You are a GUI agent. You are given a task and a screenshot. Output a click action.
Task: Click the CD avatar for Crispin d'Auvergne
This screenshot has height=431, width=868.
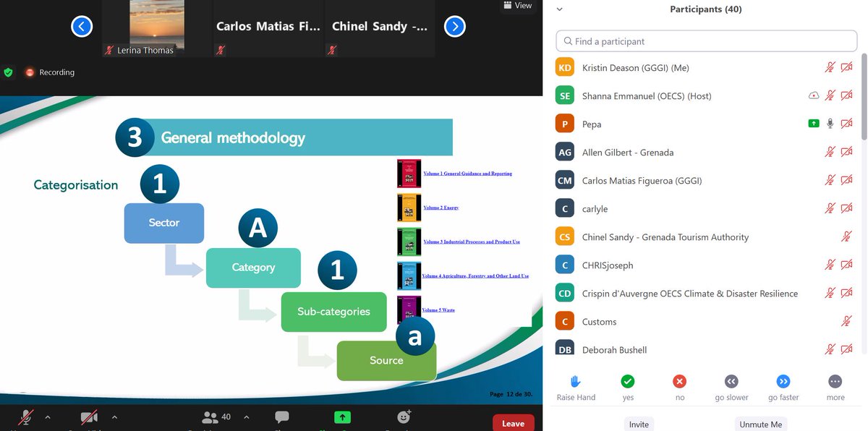[x=565, y=293]
